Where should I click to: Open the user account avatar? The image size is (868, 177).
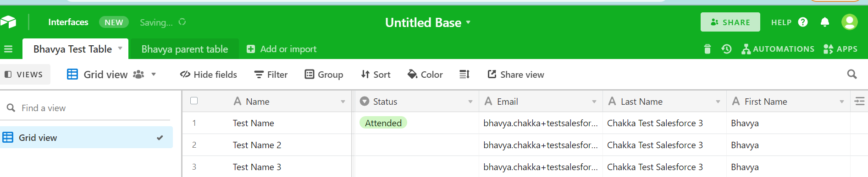point(850,22)
